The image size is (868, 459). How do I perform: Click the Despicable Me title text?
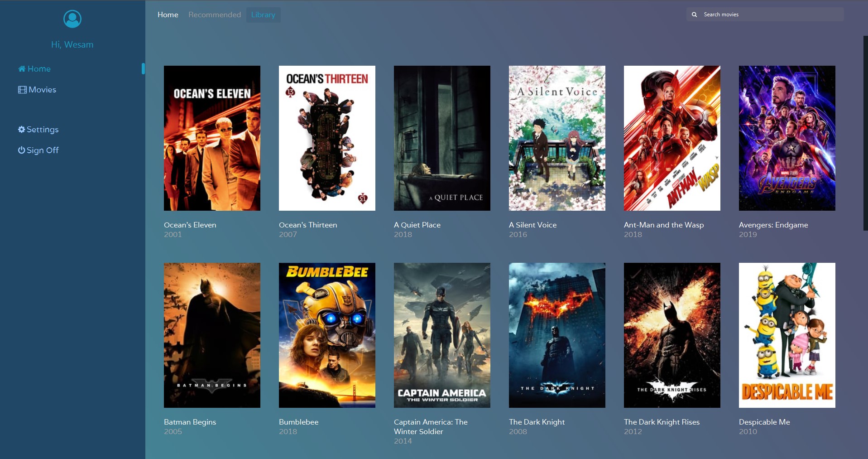[x=764, y=422]
